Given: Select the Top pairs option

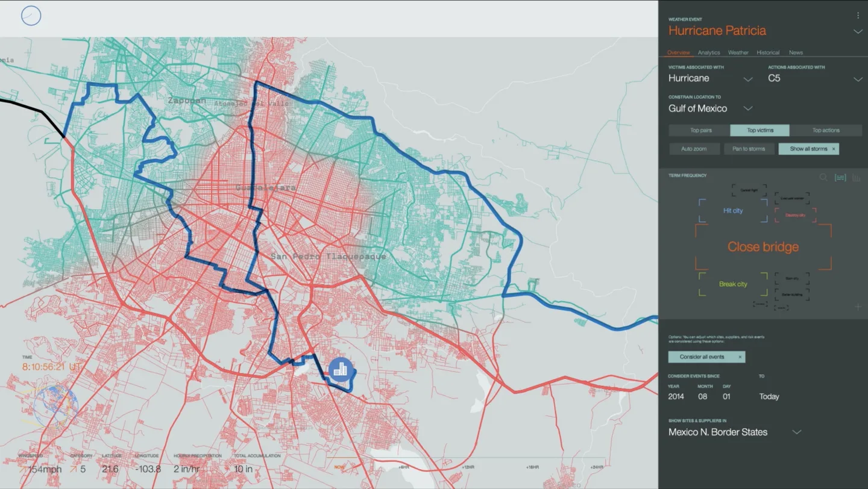Looking at the screenshot, I should click(698, 130).
